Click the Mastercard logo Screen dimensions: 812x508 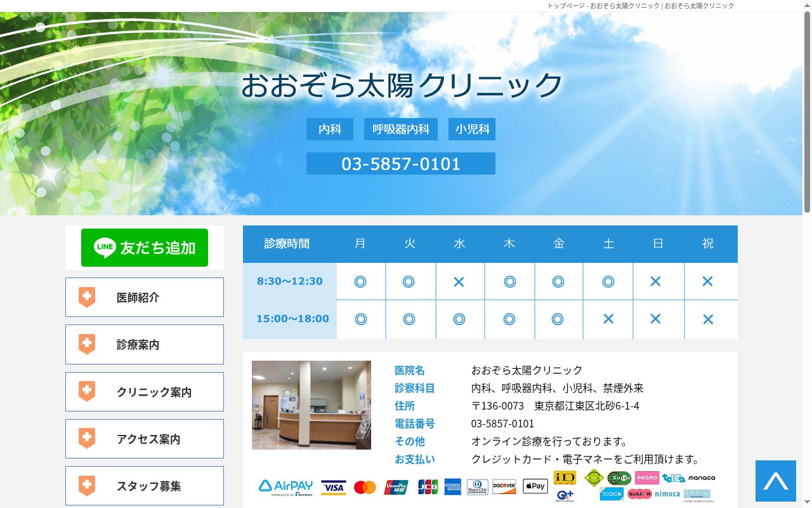pos(365,487)
